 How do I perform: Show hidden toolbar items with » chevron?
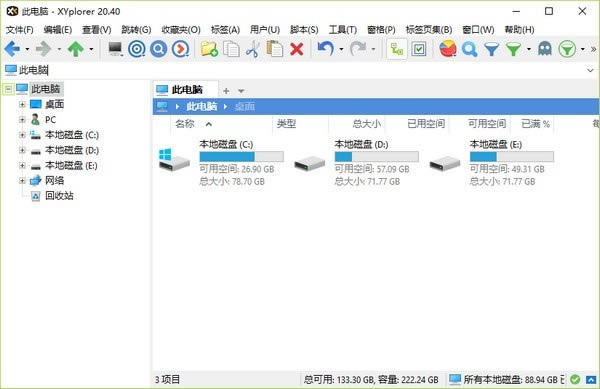(x=593, y=49)
